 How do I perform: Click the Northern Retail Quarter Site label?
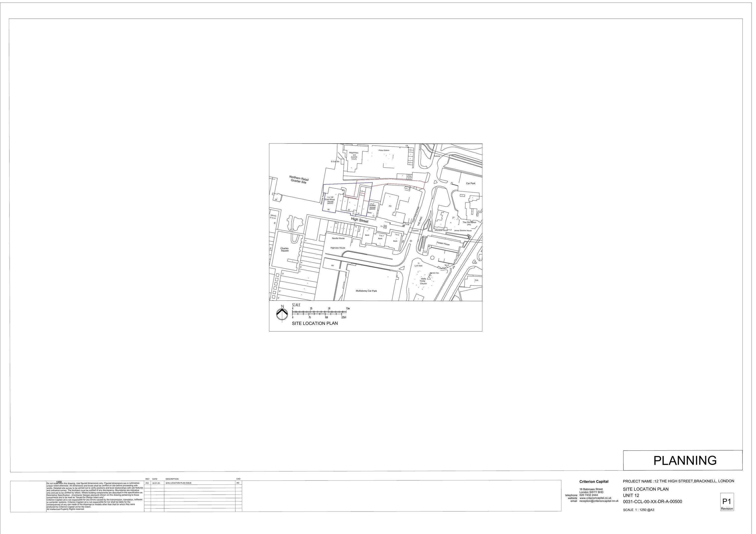point(299,180)
